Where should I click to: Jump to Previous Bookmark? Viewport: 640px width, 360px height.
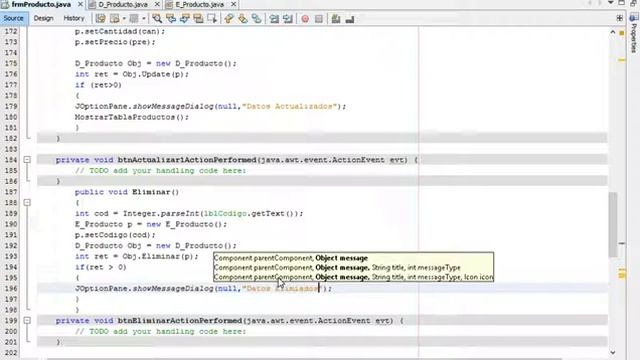(229, 19)
